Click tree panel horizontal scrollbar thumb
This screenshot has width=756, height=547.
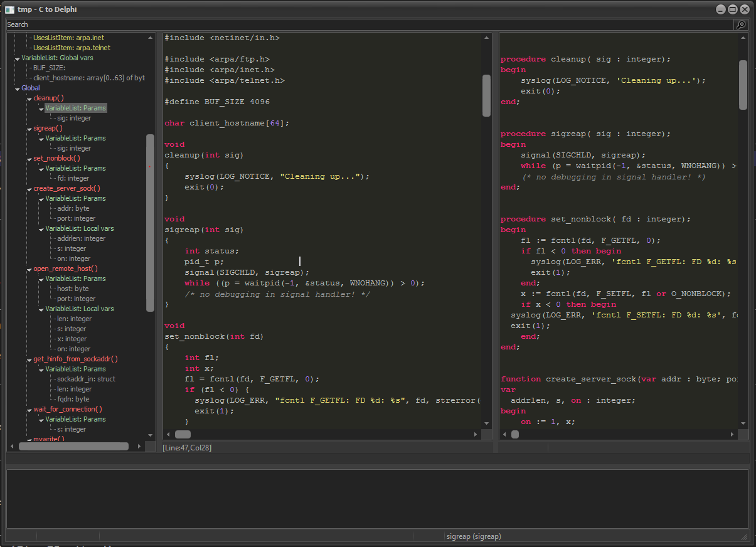tap(73, 446)
